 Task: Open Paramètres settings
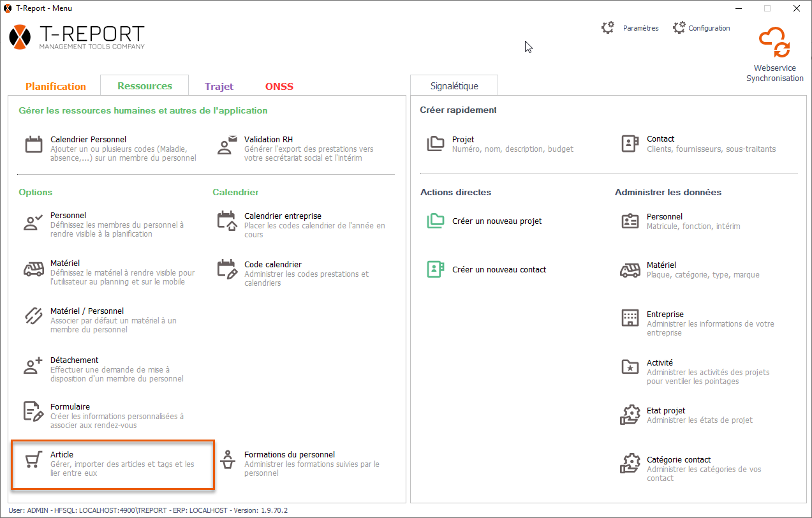point(630,28)
